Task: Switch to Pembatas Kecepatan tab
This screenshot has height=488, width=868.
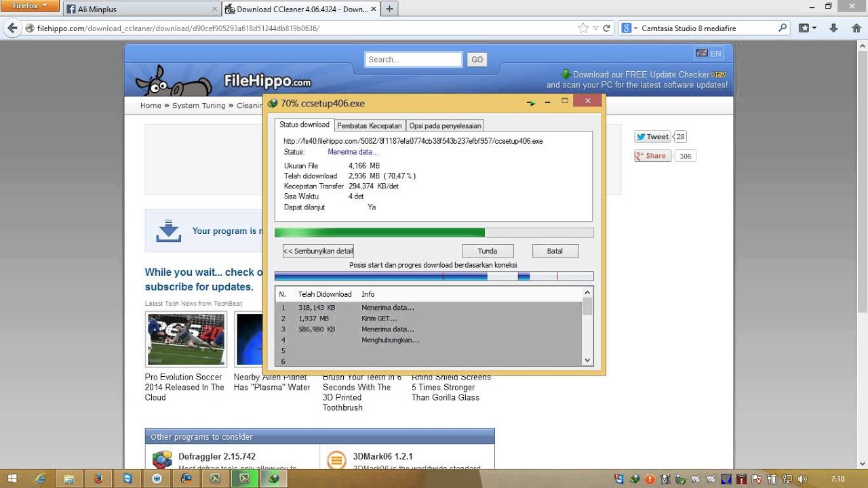Action: pos(370,125)
